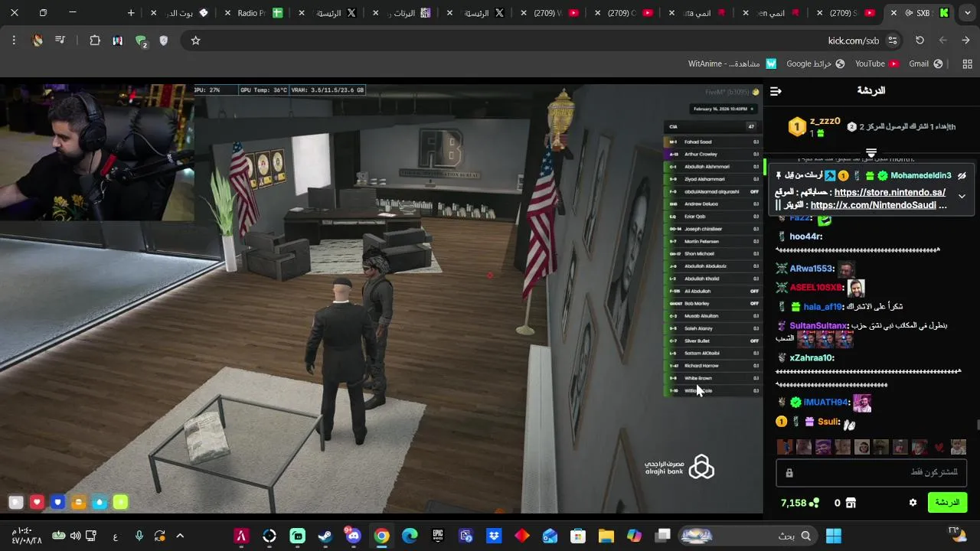Expand the gift leaderboard collapse handle
The width and height of the screenshot is (980, 551).
pos(871,152)
